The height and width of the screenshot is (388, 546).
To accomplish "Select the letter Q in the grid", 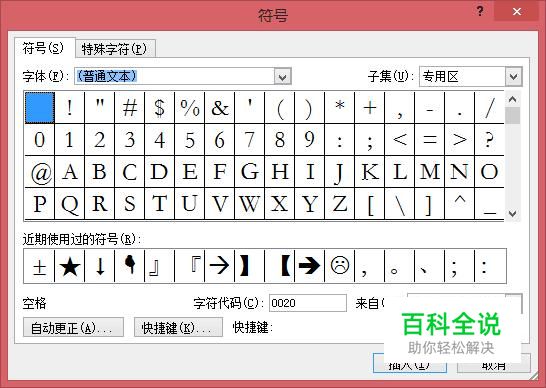I will (70, 204).
